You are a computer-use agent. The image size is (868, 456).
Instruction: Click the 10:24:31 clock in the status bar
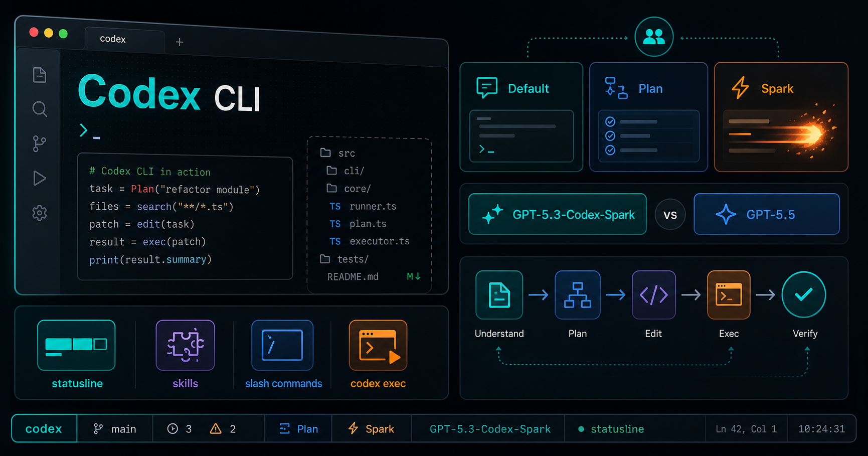821,429
